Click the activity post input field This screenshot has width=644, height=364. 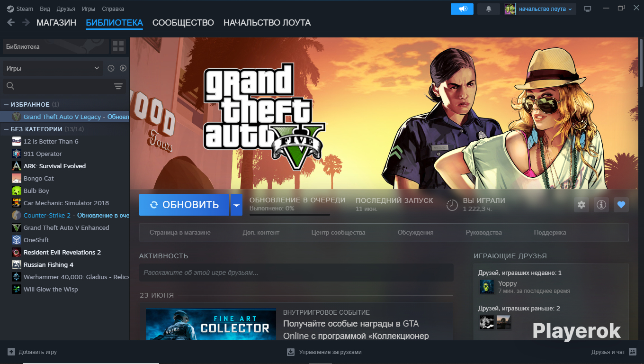click(x=296, y=273)
